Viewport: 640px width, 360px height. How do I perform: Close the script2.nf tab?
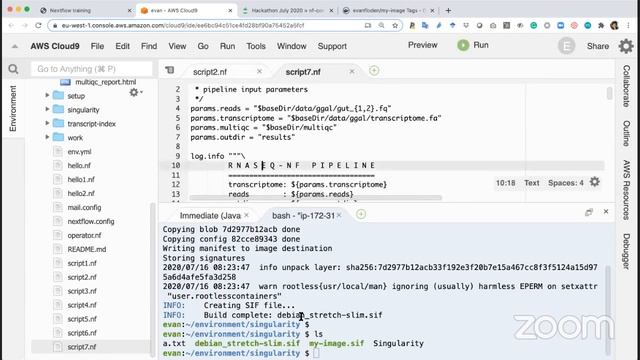click(259, 71)
